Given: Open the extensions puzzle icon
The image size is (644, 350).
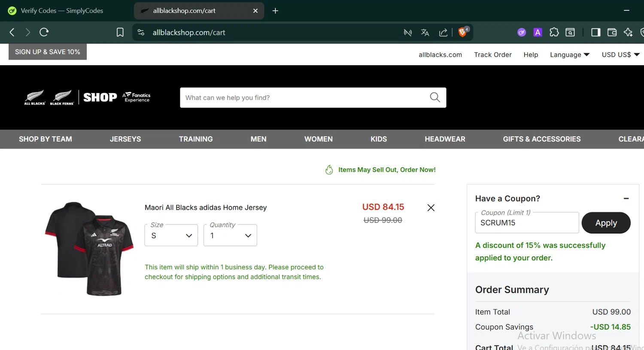Looking at the screenshot, I should tap(554, 32).
